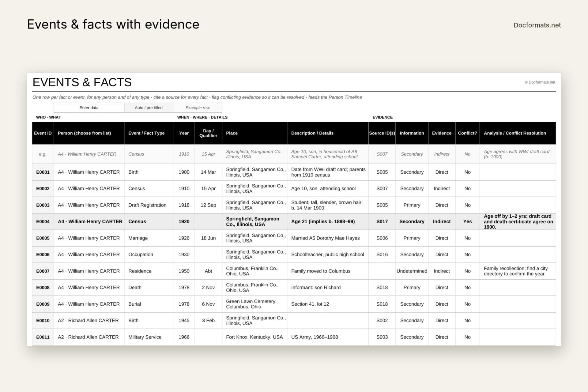588x392 pixels.
Task: Select the 'Event ID' column header
Action: point(43,133)
